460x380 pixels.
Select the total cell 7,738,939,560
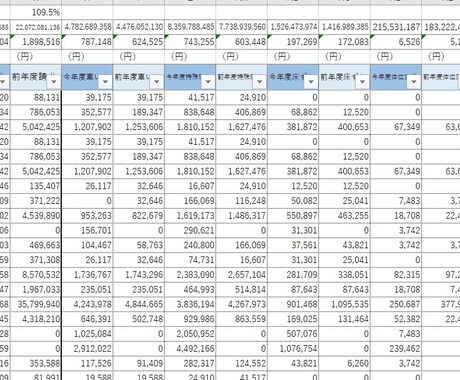(242, 27)
